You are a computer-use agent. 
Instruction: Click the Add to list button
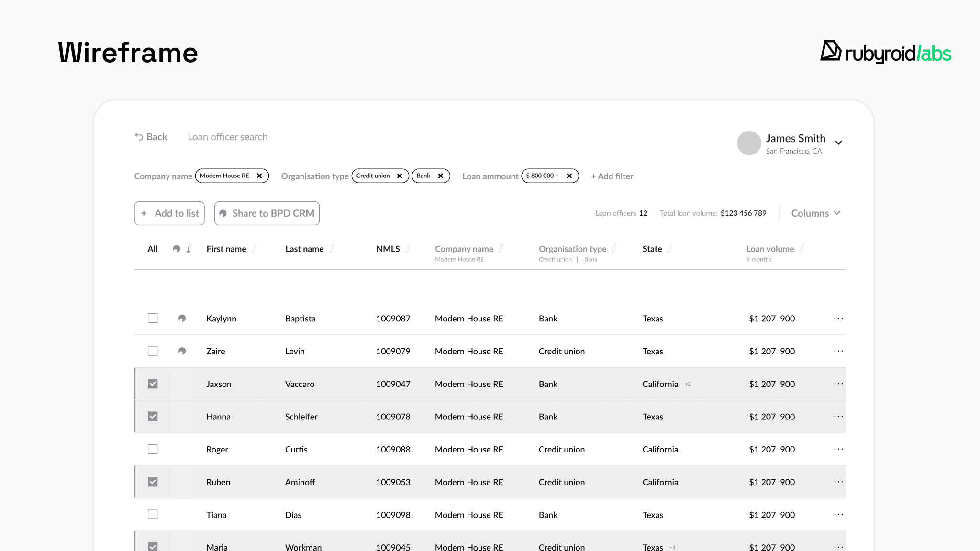pyautogui.click(x=169, y=213)
